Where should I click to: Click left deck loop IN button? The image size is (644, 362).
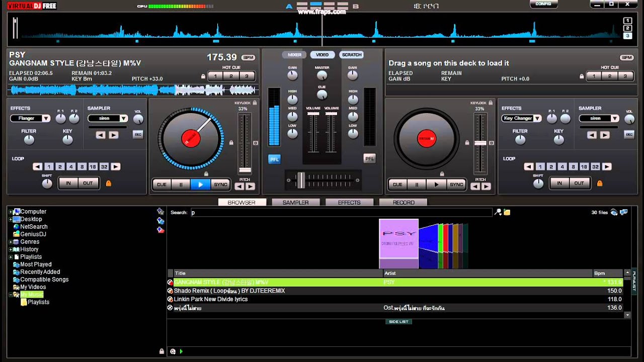click(68, 183)
